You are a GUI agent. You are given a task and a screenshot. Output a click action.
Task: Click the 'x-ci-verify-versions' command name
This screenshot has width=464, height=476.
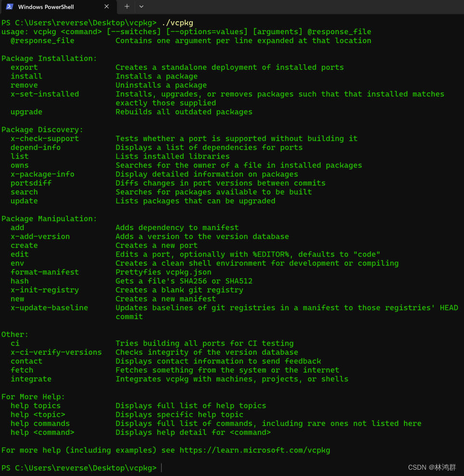coord(56,352)
